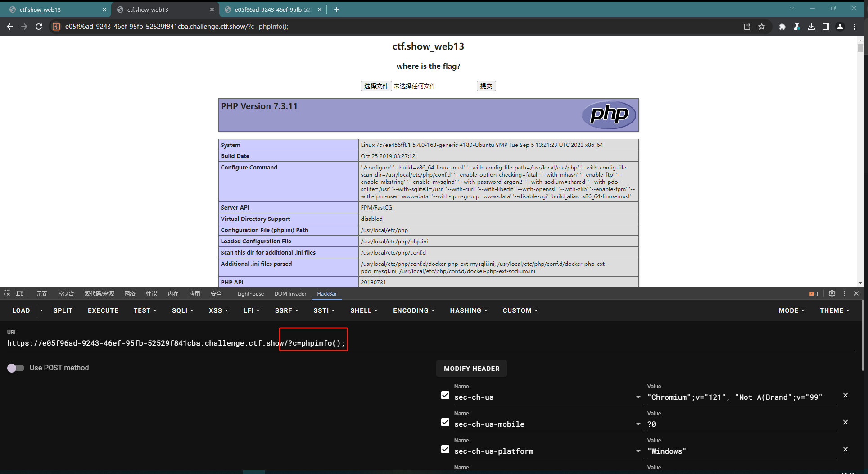Remove the sec-ch-ua-platform header row

point(845,449)
